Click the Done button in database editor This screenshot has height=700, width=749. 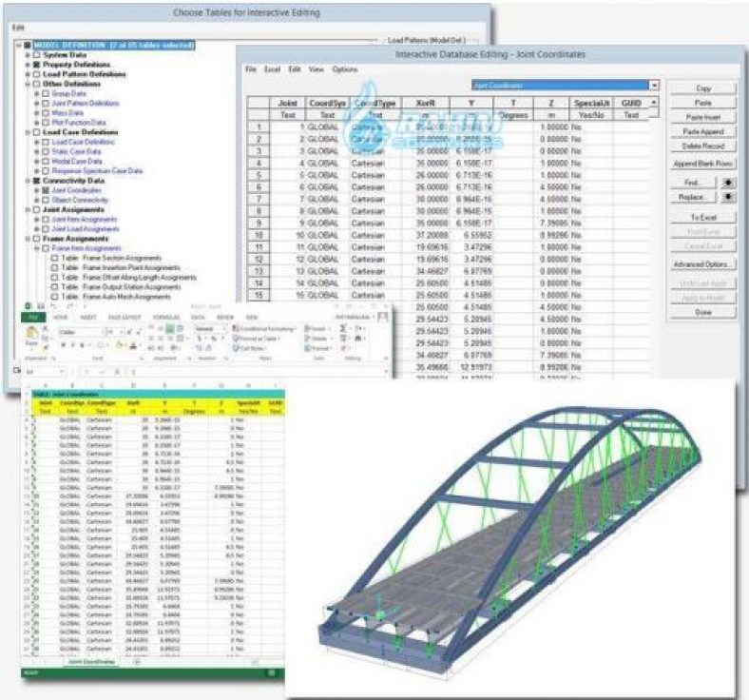[703, 312]
